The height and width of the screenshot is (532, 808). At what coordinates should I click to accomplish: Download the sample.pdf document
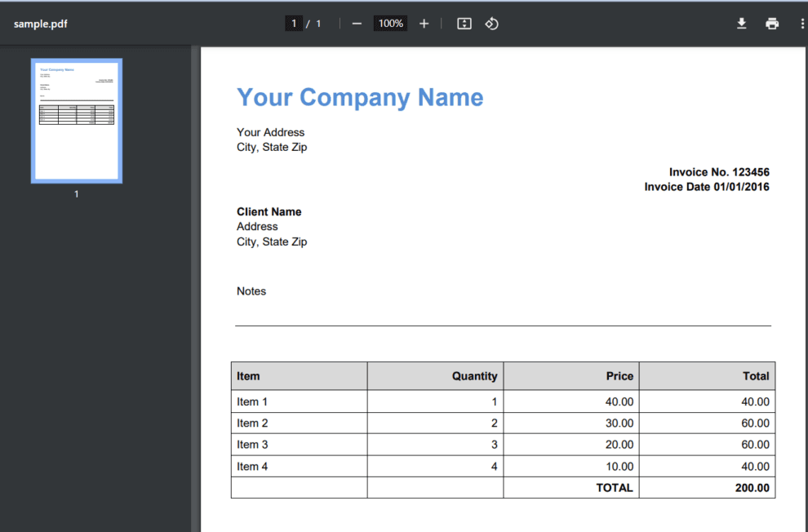(x=741, y=23)
